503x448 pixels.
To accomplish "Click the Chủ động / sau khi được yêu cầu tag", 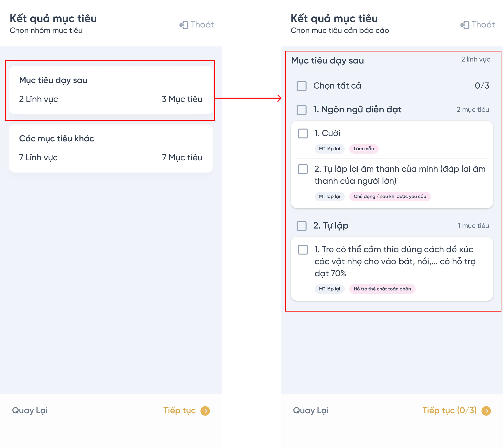I will (389, 196).
